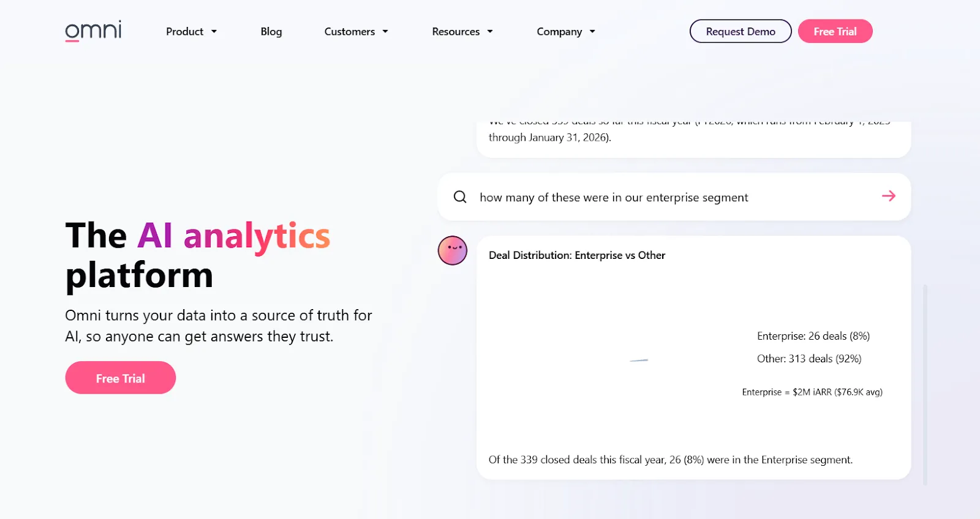Click the Request Demo button
The width and height of the screenshot is (980, 519).
pos(741,31)
